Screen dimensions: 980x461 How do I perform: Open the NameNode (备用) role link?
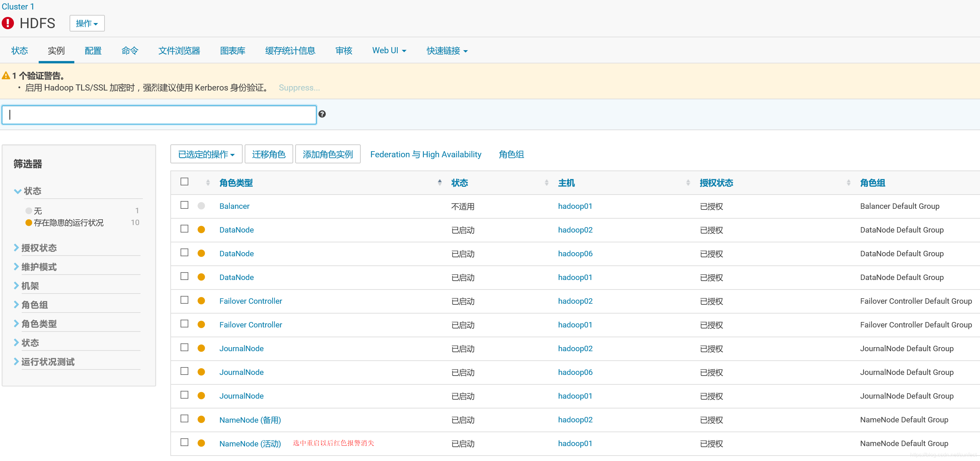[250, 420]
